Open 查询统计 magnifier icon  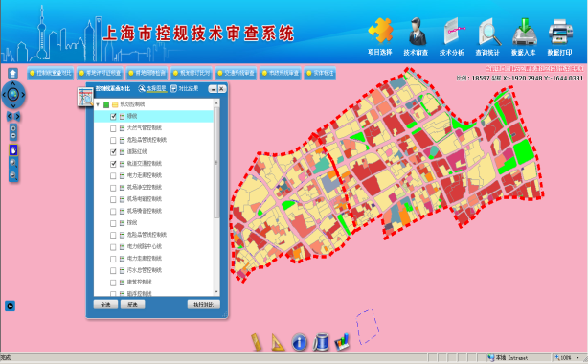(489, 32)
